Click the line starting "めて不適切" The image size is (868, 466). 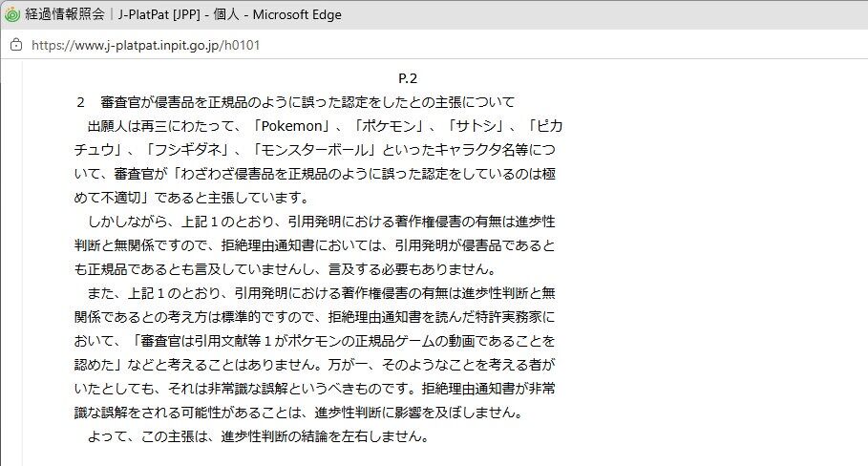[x=192, y=197]
